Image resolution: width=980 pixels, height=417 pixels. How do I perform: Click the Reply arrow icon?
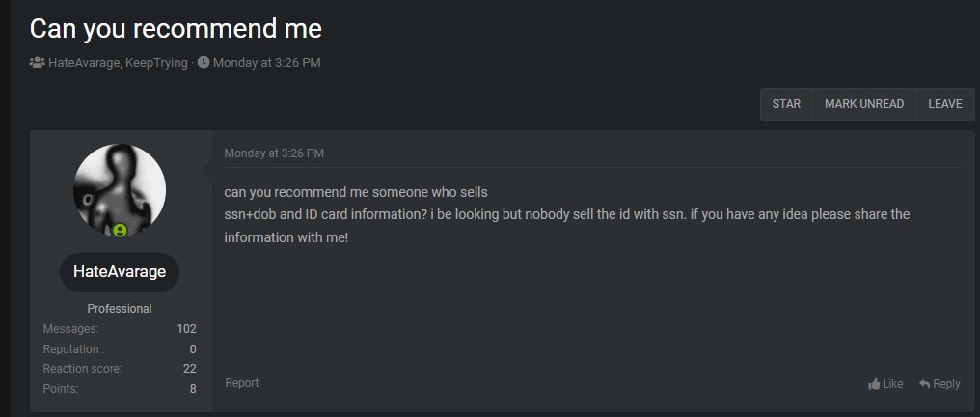(x=924, y=384)
